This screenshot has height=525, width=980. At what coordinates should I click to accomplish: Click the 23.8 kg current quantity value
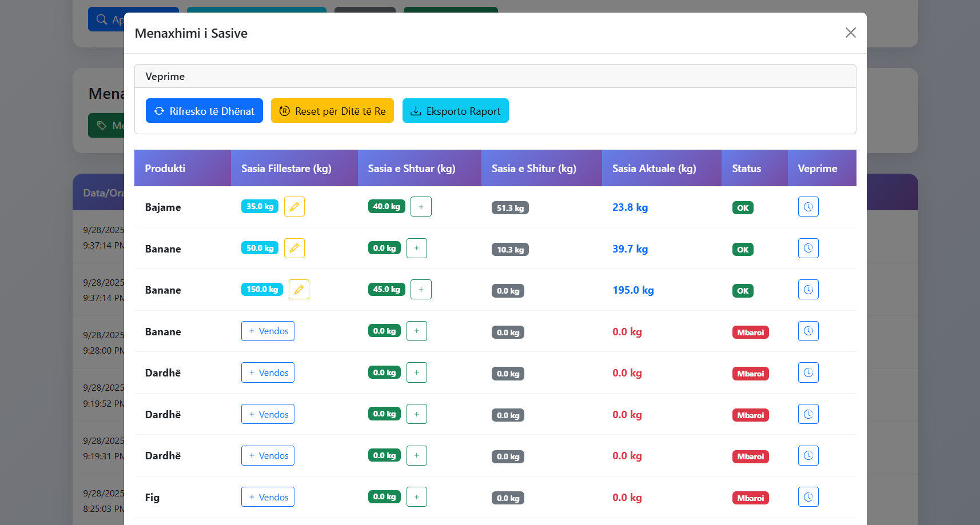(x=630, y=207)
